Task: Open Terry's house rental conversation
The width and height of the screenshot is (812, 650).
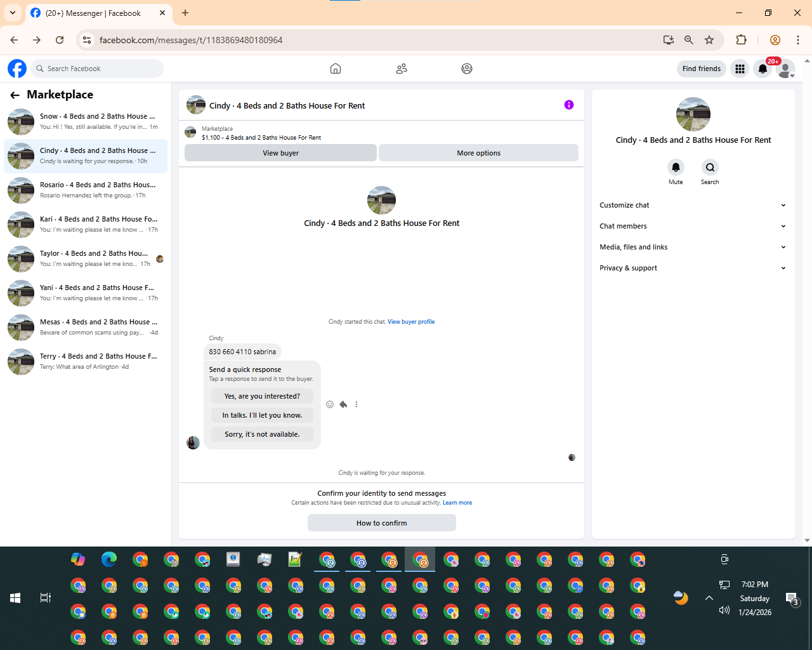Action: [x=86, y=361]
